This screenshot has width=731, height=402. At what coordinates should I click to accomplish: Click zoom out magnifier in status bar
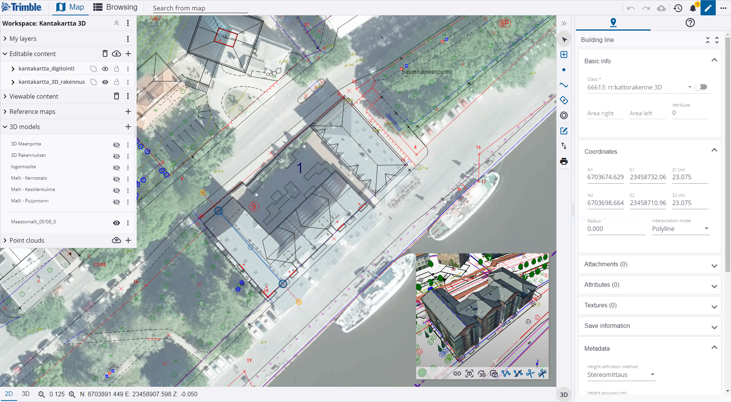pos(41,395)
